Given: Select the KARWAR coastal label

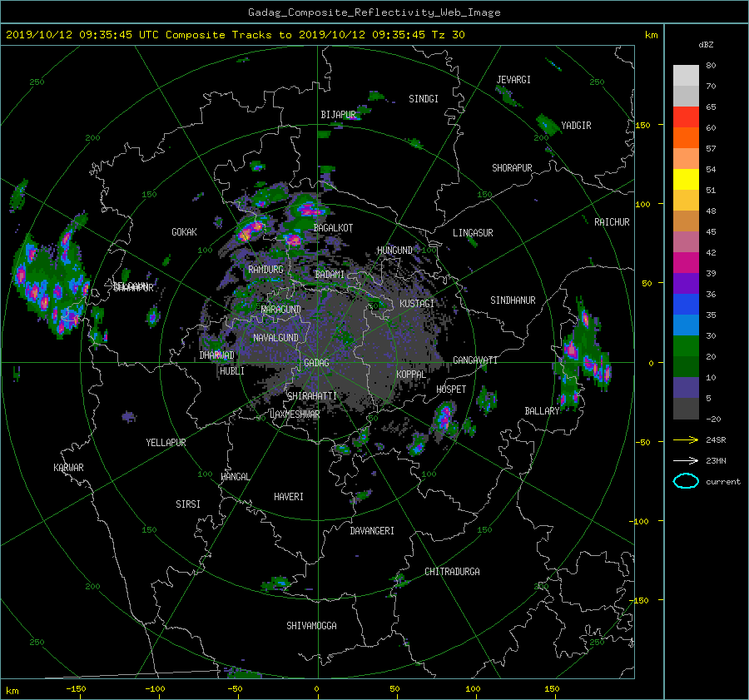Looking at the screenshot, I should tap(68, 468).
